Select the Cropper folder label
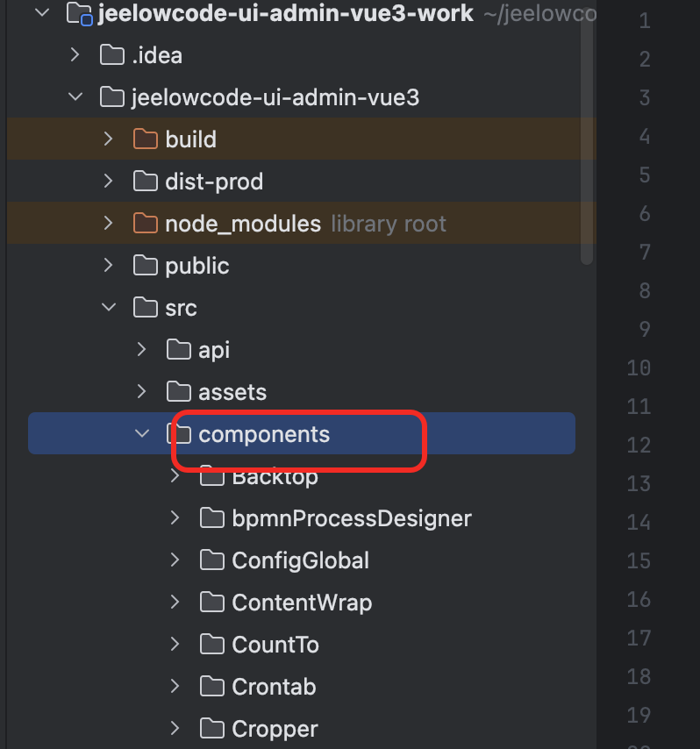Image resolution: width=700 pixels, height=749 pixels. click(x=275, y=729)
